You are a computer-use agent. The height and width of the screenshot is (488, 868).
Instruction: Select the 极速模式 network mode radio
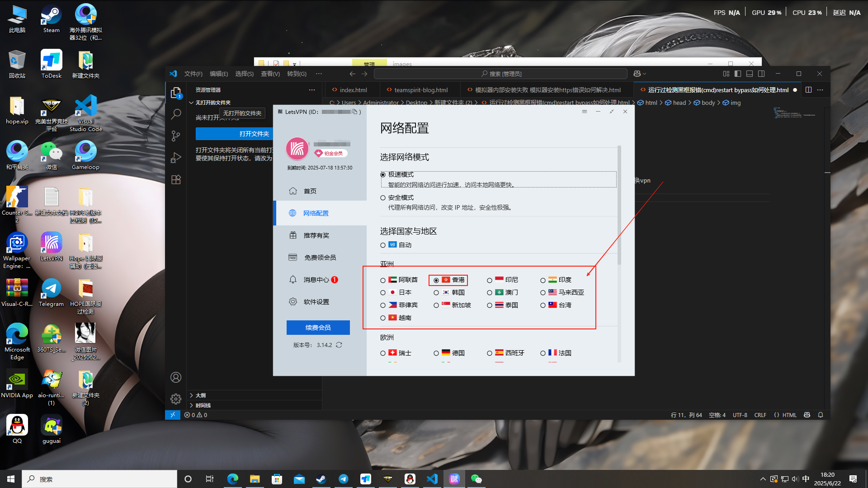pyautogui.click(x=383, y=175)
